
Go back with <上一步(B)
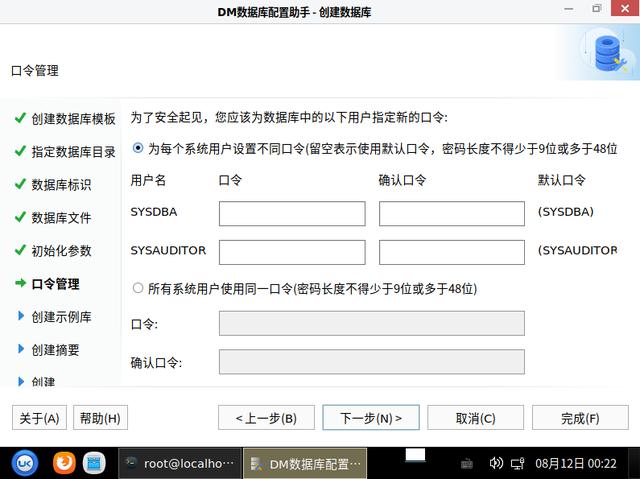click(x=266, y=418)
